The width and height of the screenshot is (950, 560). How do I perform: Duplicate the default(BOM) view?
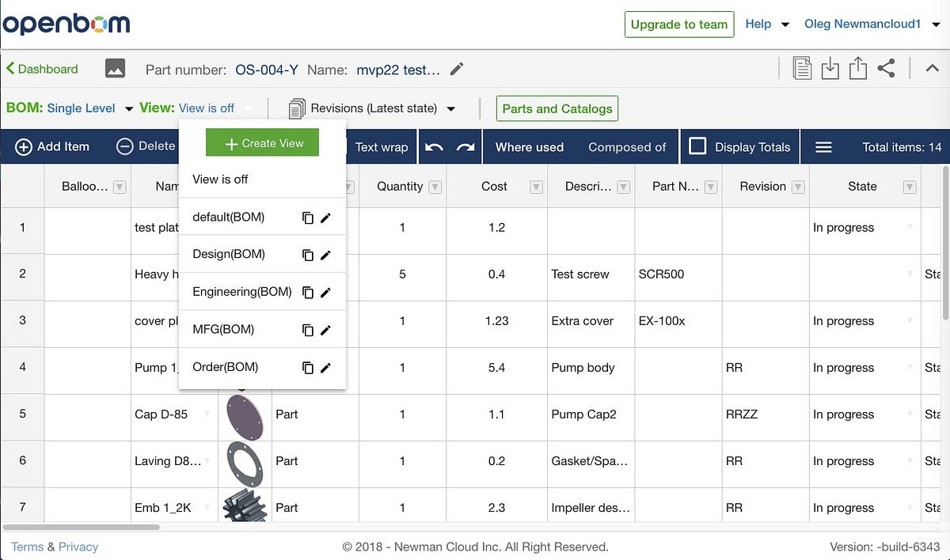(309, 217)
